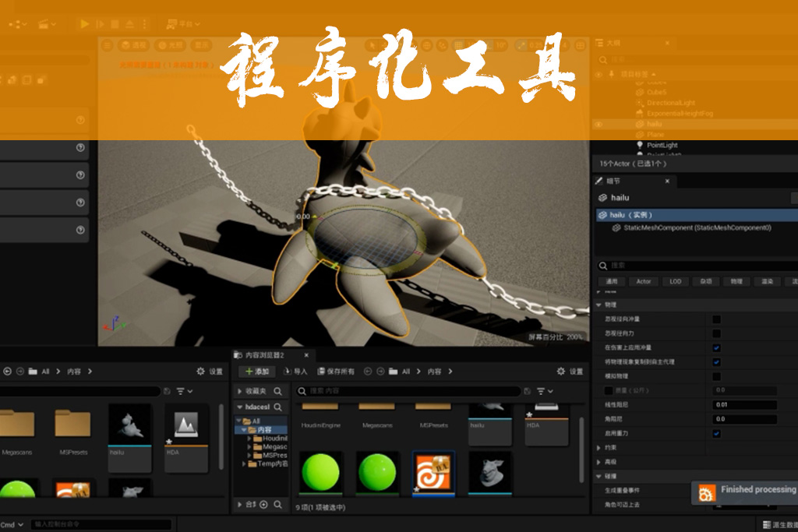The image size is (798, 532).
Task: Click the save-search icon in Content Browser 2
Action: (528, 391)
